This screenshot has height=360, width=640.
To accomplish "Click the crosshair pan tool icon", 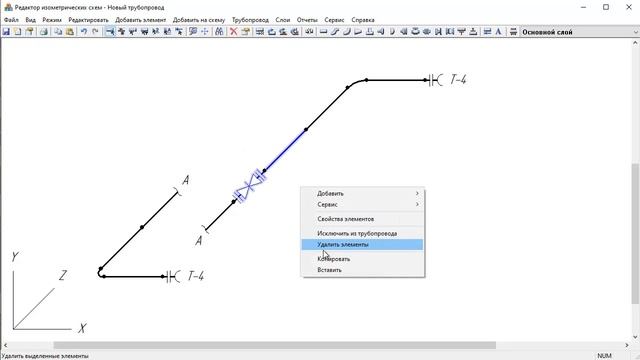I will (x=205, y=31).
